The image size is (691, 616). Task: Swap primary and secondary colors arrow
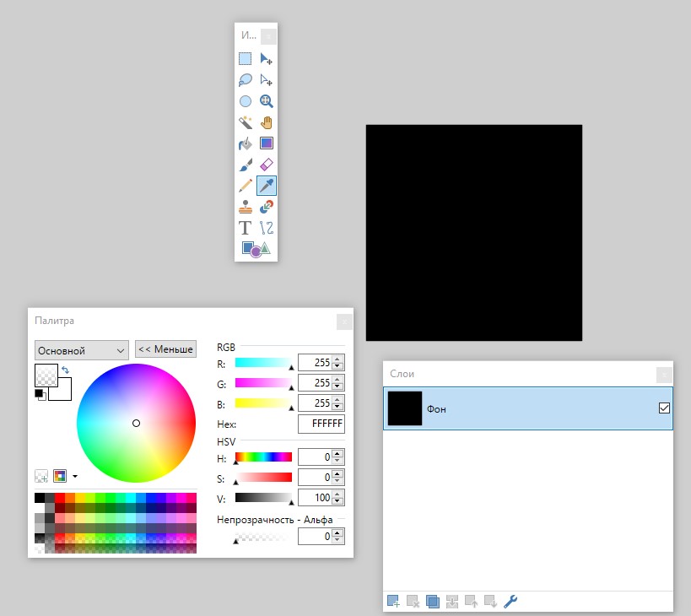point(65,370)
